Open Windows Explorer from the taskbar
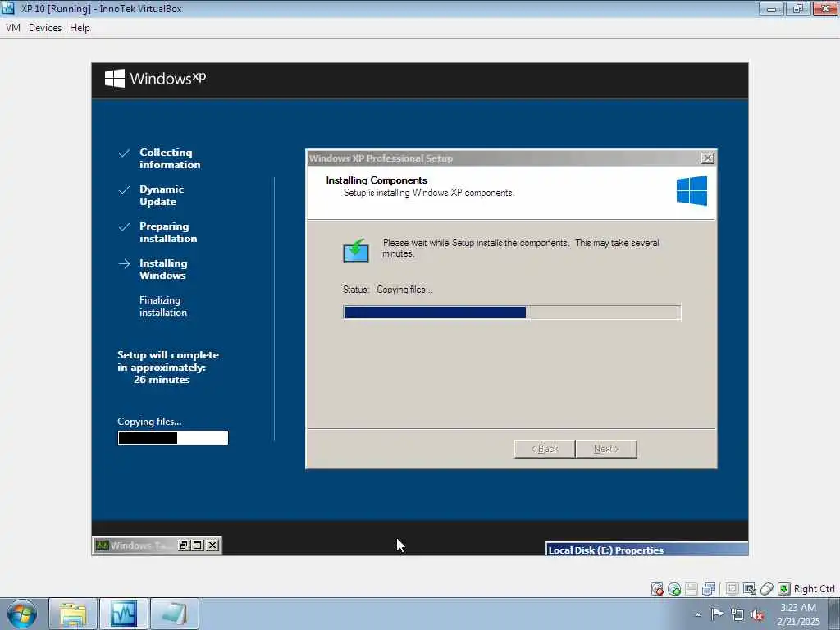Viewport: 840px width, 630px height. 73,614
